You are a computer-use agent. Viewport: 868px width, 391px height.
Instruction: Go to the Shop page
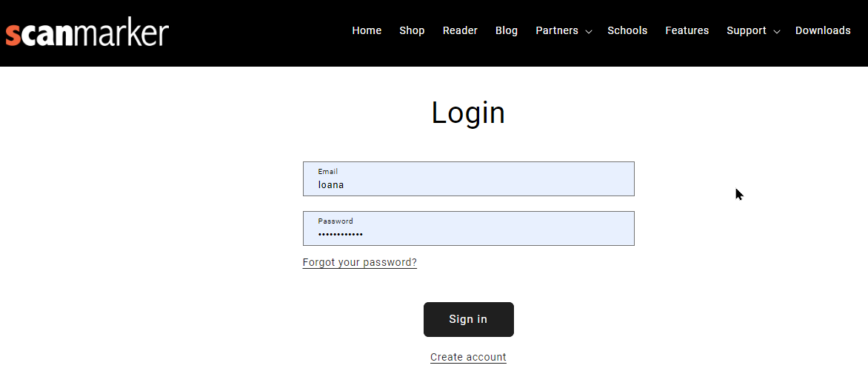click(412, 30)
